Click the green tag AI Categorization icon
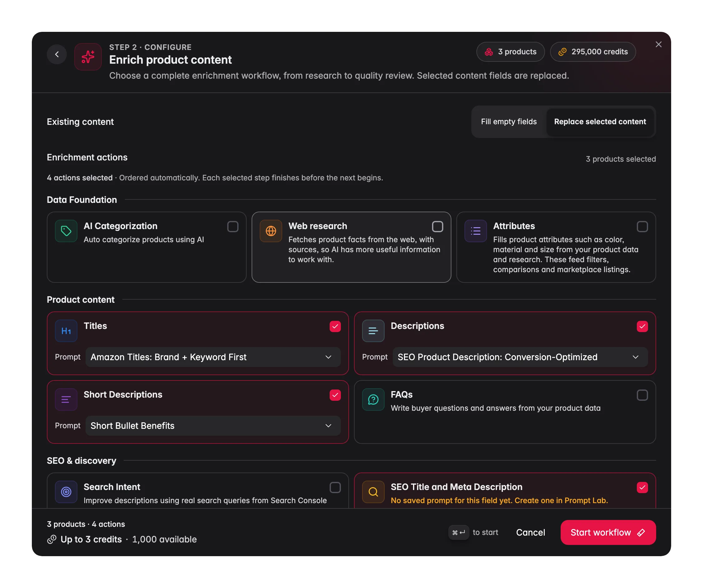 point(66,231)
